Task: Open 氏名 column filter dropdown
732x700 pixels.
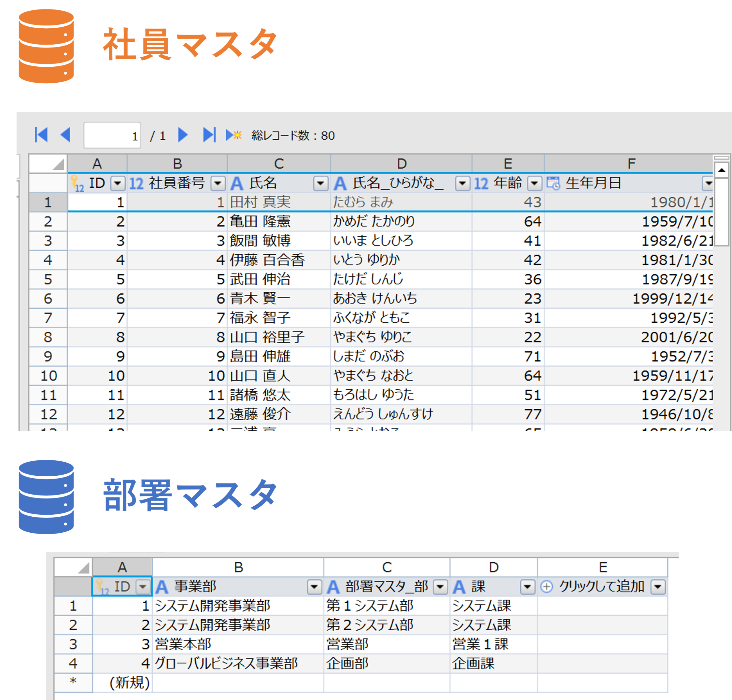Action: [320, 183]
